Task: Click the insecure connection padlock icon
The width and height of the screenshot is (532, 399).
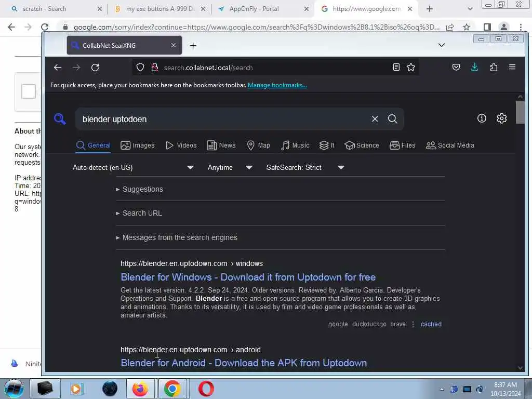Action: tap(155, 67)
